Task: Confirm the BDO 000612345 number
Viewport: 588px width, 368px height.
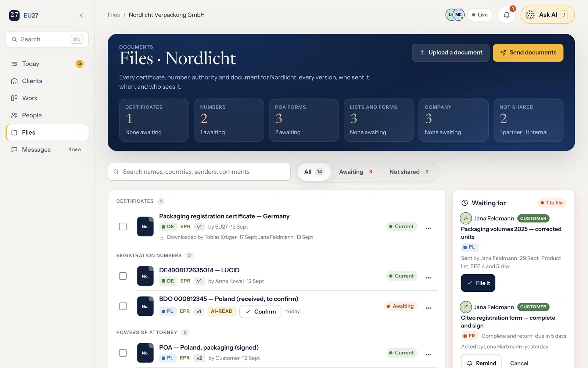Action: (260, 312)
